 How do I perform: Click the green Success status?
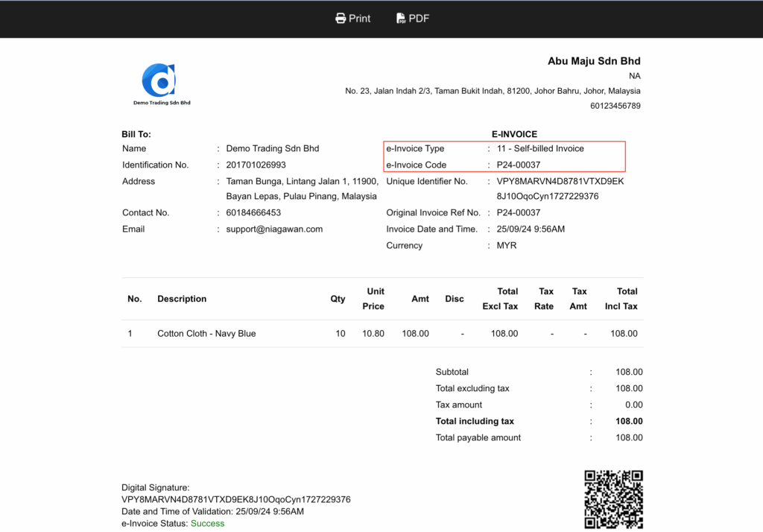[x=207, y=524]
